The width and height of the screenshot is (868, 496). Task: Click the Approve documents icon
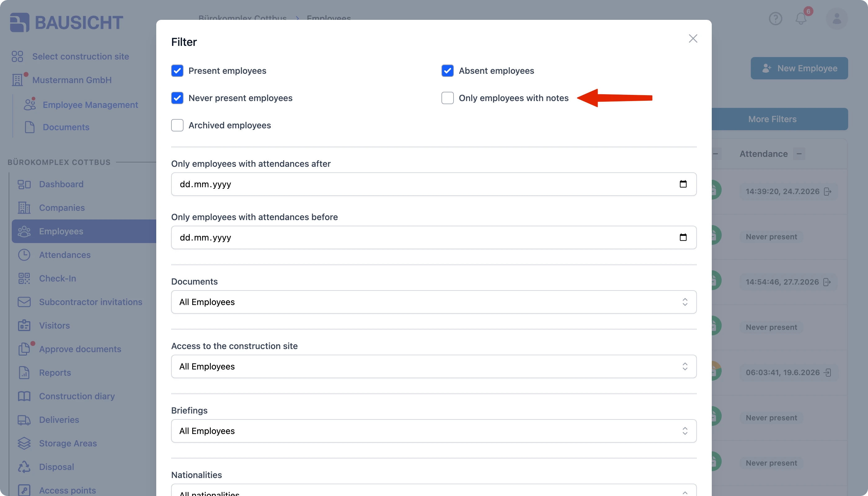tap(24, 349)
